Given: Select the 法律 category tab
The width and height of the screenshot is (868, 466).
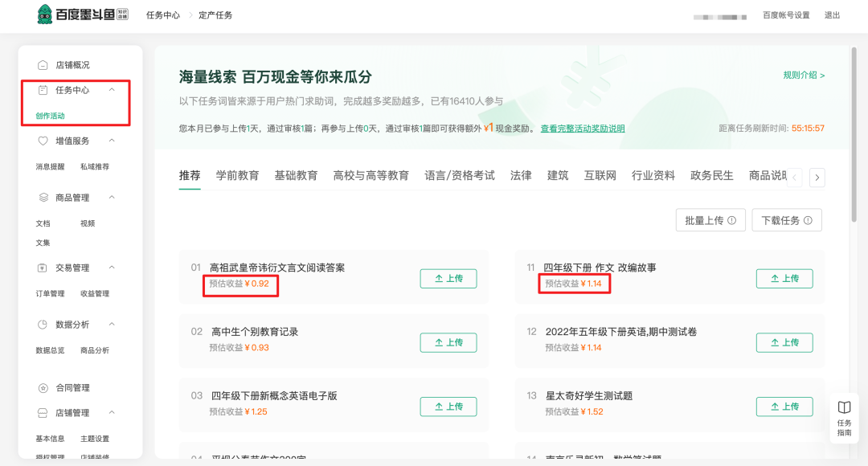Looking at the screenshot, I should [x=521, y=175].
